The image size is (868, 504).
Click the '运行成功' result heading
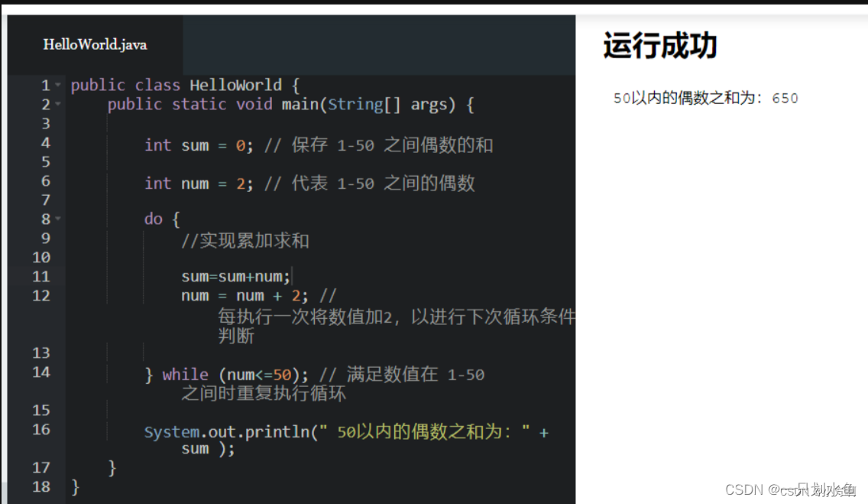click(x=660, y=45)
